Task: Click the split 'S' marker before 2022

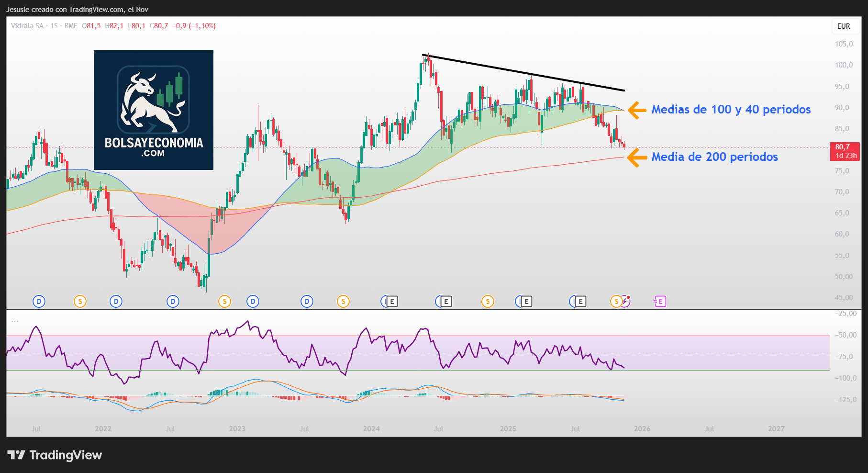Action: [80, 302]
